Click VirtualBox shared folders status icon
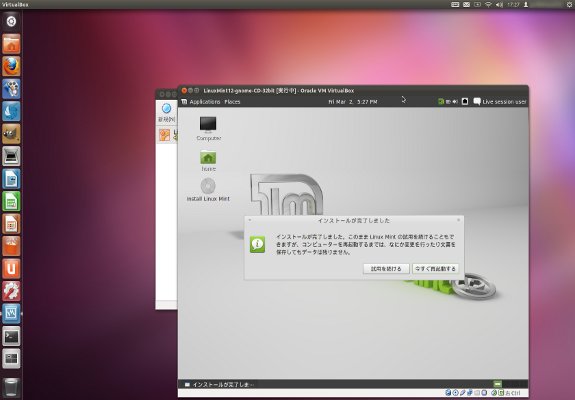This screenshot has width=575, height=400. pyautogui.click(x=477, y=393)
